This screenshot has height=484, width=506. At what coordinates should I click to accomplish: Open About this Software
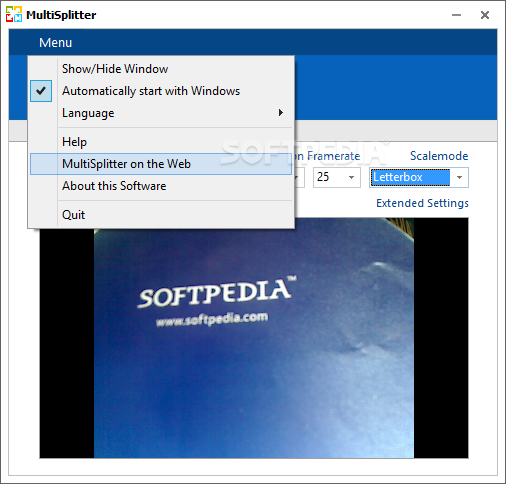(161, 186)
